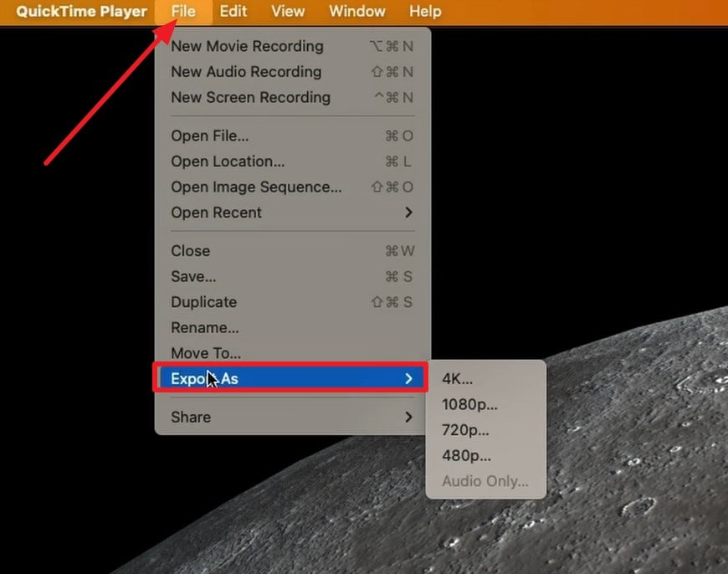Select Rename… menu item

click(293, 328)
